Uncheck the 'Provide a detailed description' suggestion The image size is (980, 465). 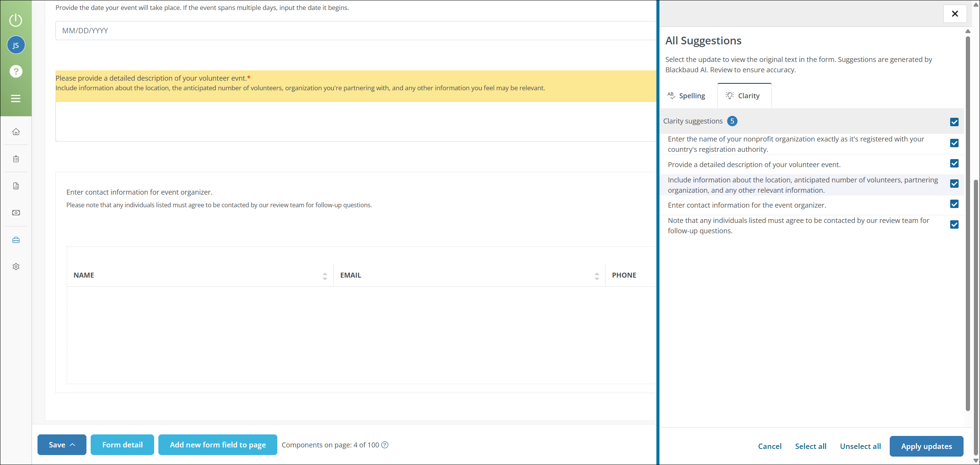pos(954,164)
